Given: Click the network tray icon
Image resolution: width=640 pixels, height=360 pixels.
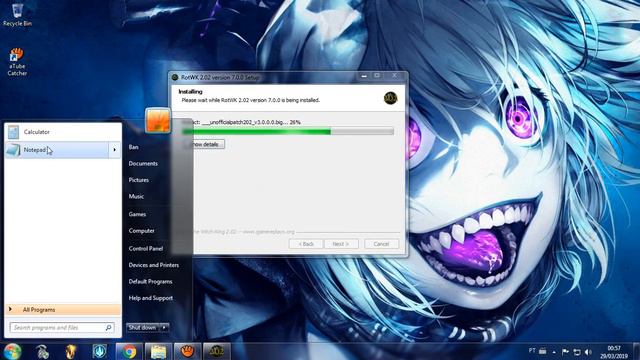Looking at the screenshot, I should point(577,352).
